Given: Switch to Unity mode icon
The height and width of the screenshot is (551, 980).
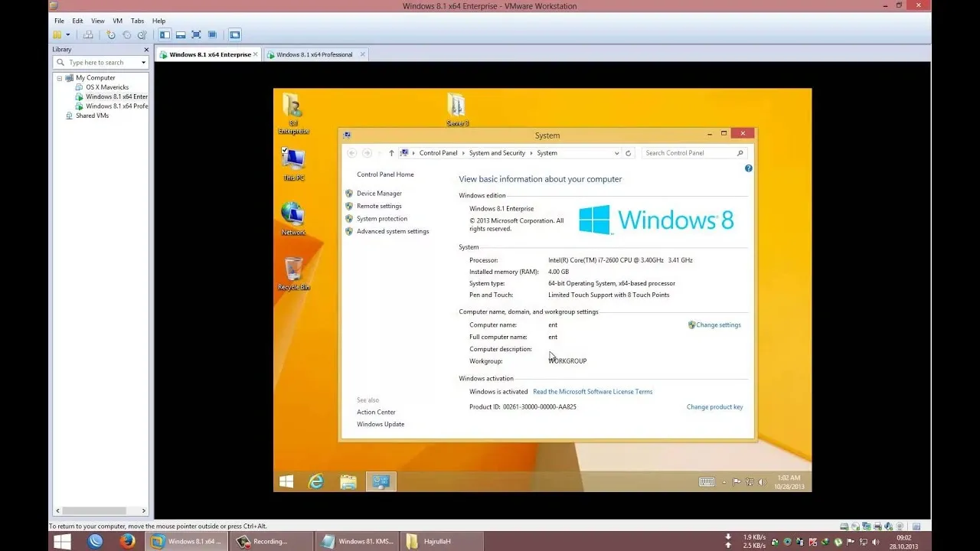Looking at the screenshot, I should click(211, 34).
